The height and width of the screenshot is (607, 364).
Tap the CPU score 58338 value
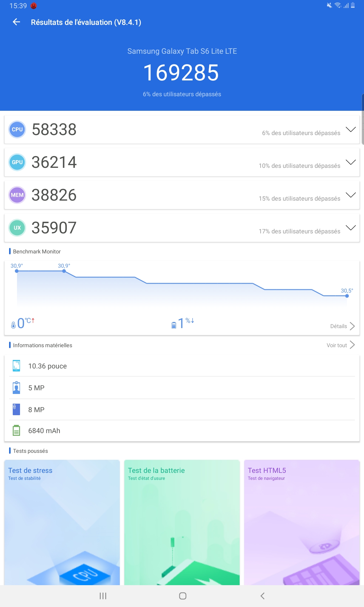tap(54, 130)
